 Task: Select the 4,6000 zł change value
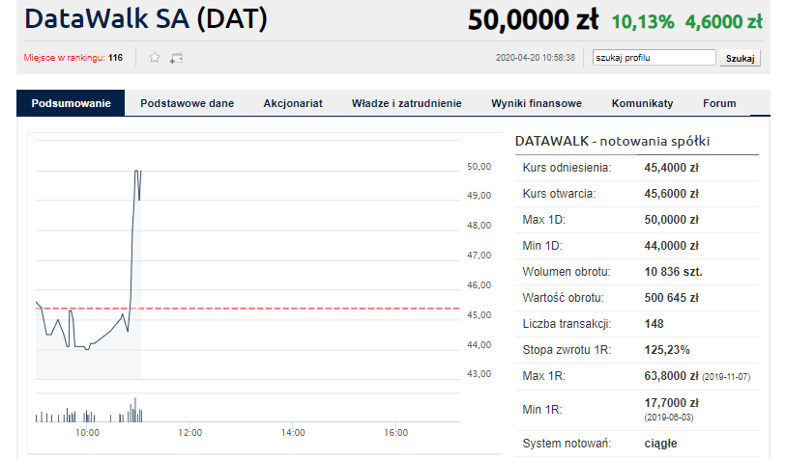(724, 22)
